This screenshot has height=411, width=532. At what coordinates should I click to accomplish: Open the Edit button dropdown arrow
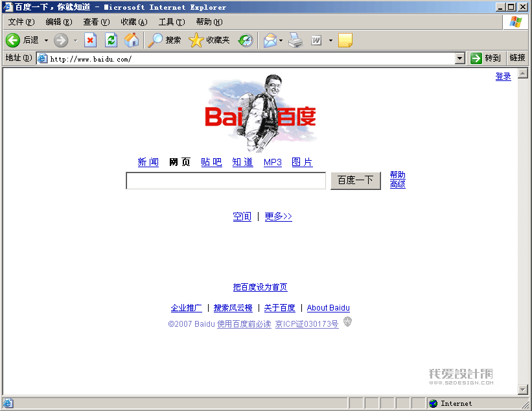[x=330, y=41]
